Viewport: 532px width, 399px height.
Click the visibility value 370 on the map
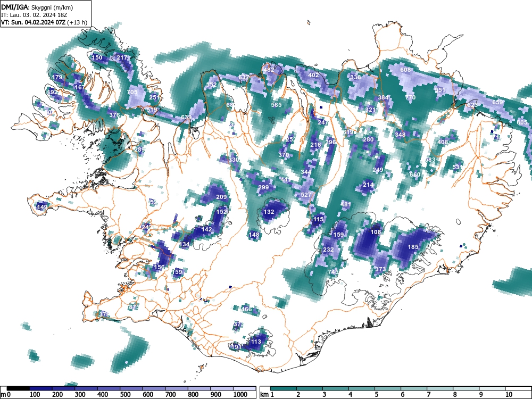(284, 155)
